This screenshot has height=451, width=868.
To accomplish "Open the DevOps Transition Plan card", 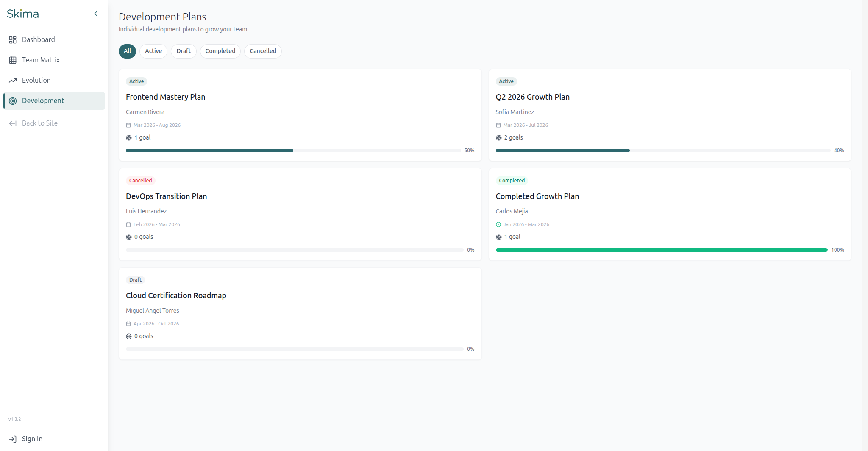I will pos(300,214).
